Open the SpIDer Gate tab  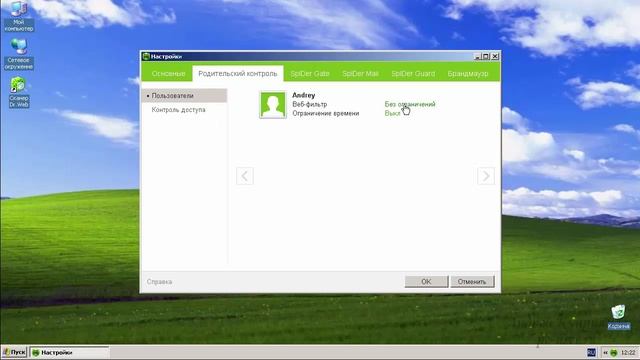pyautogui.click(x=309, y=74)
